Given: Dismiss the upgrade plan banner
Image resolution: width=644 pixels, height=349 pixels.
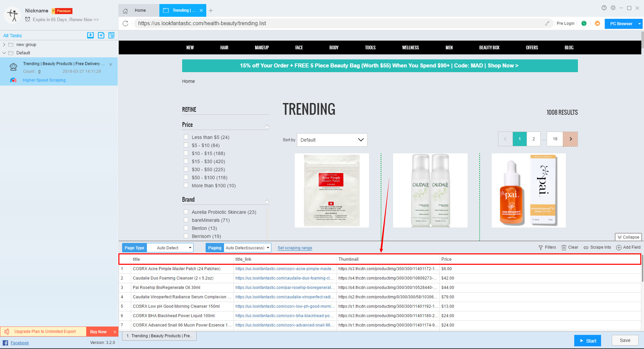Looking at the screenshot, I should point(115,332).
